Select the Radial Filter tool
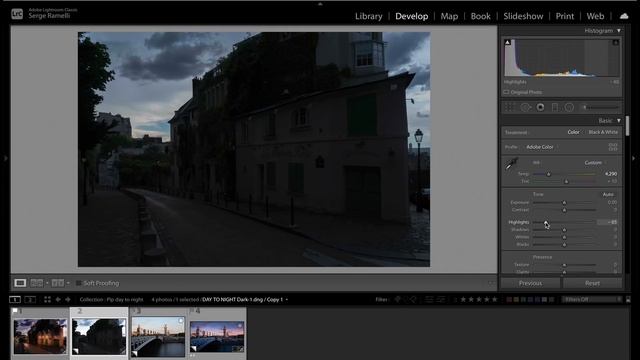Screen dimensions: 640x360 point(569,107)
